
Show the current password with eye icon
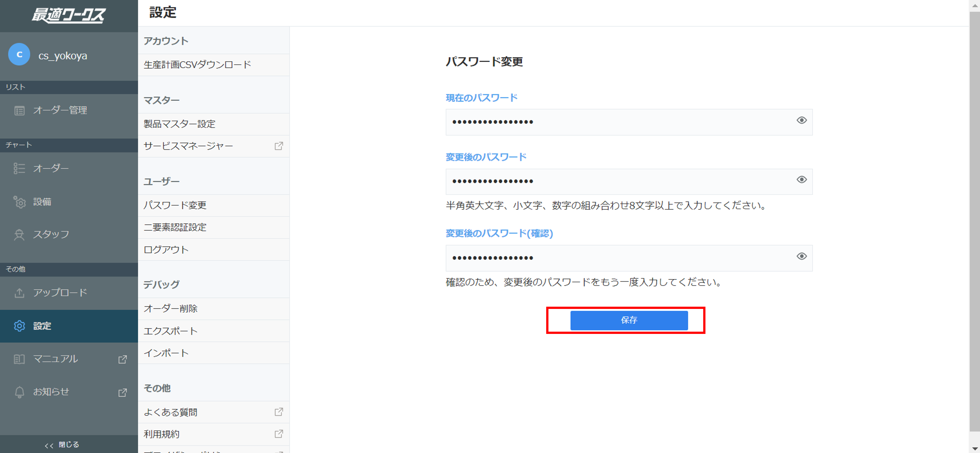coord(802,121)
